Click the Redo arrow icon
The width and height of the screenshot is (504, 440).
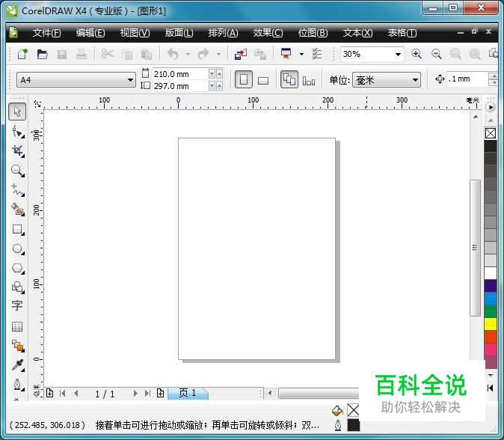click(203, 54)
